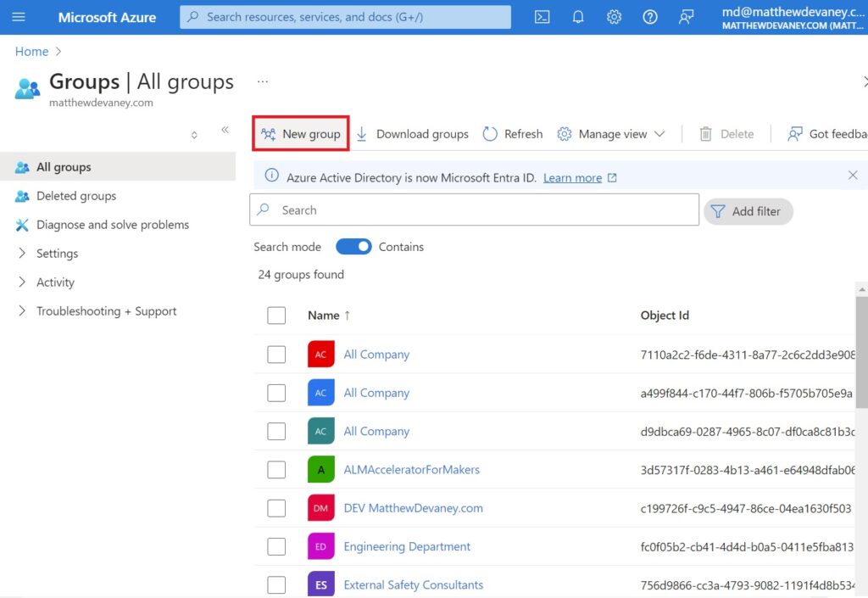Open the Cloud Shell icon in header
The image size is (868, 598).
[542, 17]
